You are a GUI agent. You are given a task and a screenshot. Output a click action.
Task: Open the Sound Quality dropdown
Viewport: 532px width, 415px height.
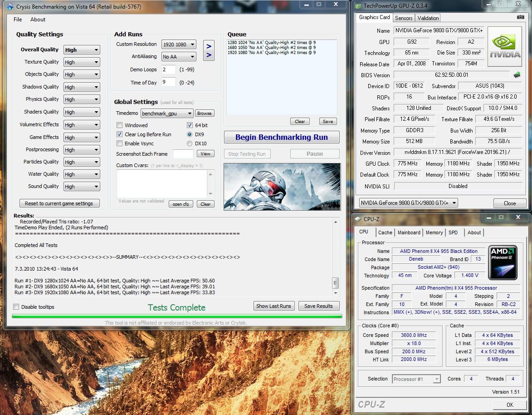(x=82, y=187)
